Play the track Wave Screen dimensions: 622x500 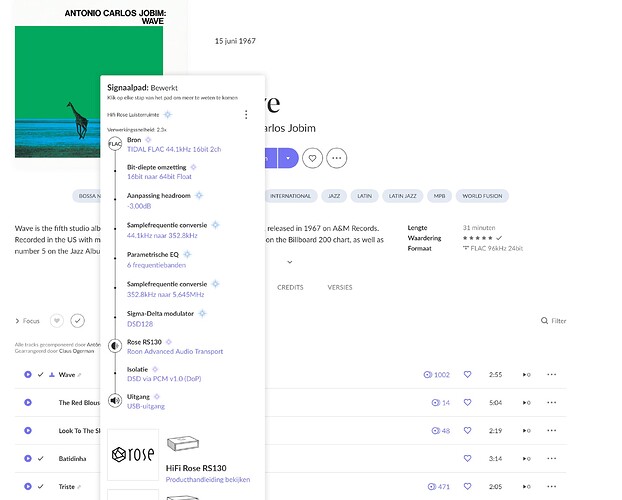click(28, 374)
